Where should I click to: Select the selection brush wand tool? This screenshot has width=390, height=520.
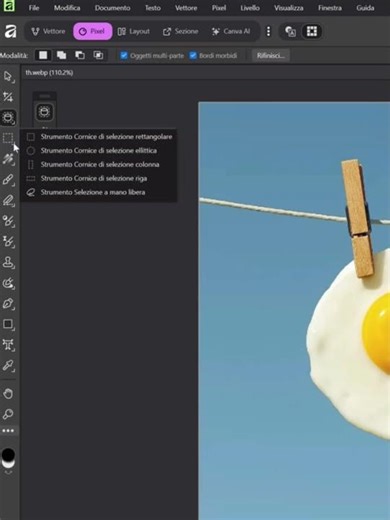[8, 159]
